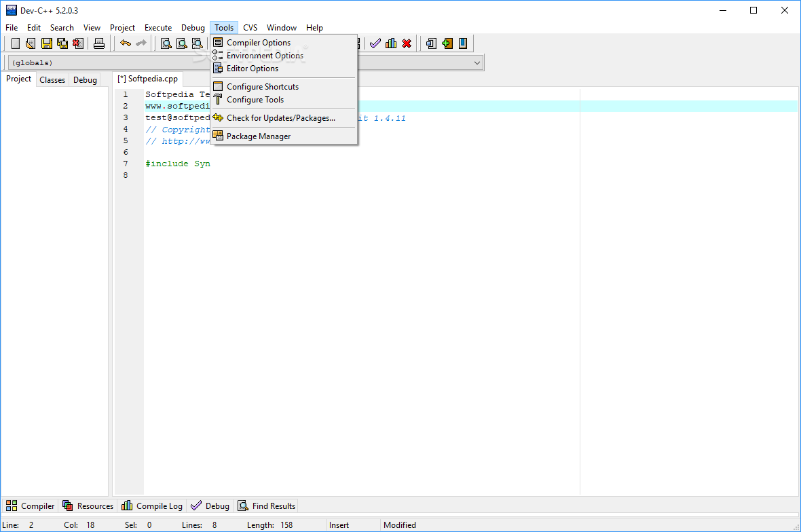Click the green plus add to project icon
The width and height of the screenshot is (801, 532).
(447, 43)
